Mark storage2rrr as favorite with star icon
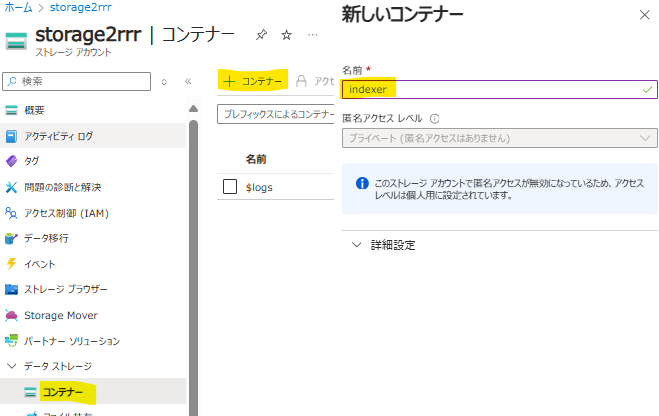 [x=287, y=35]
